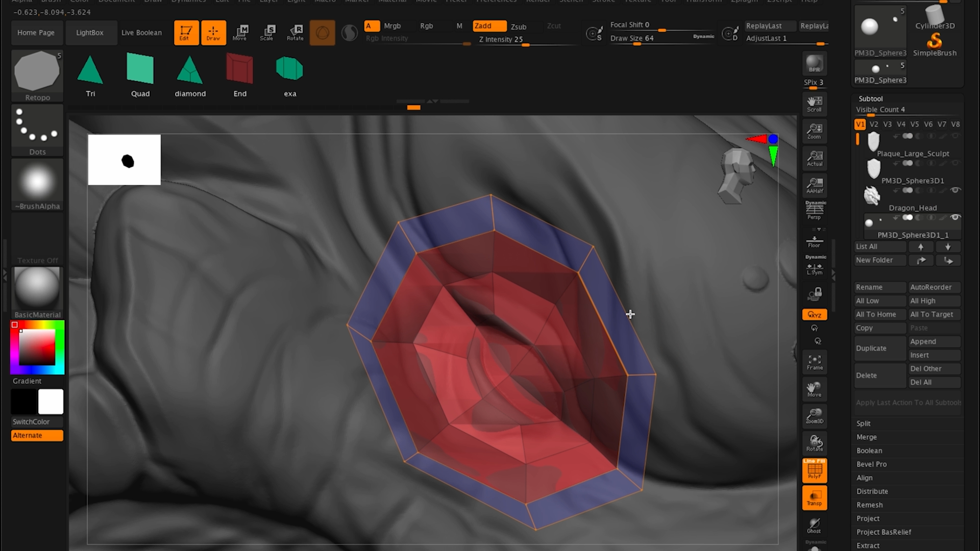Open the Preferences menu
980x551 pixels.
496,2
